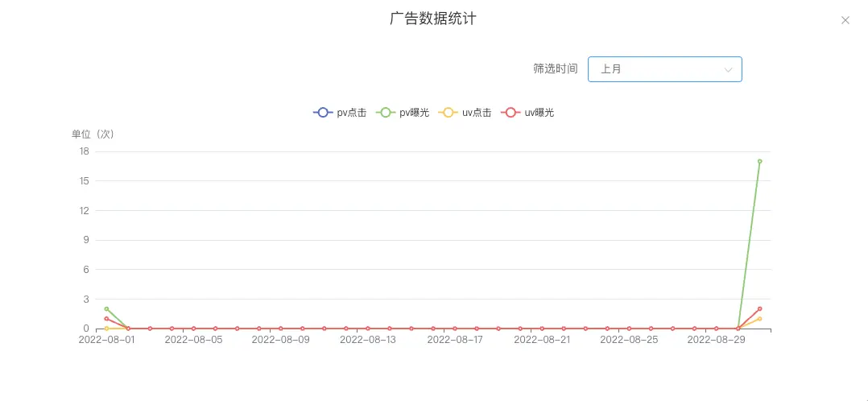This screenshot has height=401, width=868.
Task: Click the red uv曝光 legend marker icon
Action: tap(510, 113)
